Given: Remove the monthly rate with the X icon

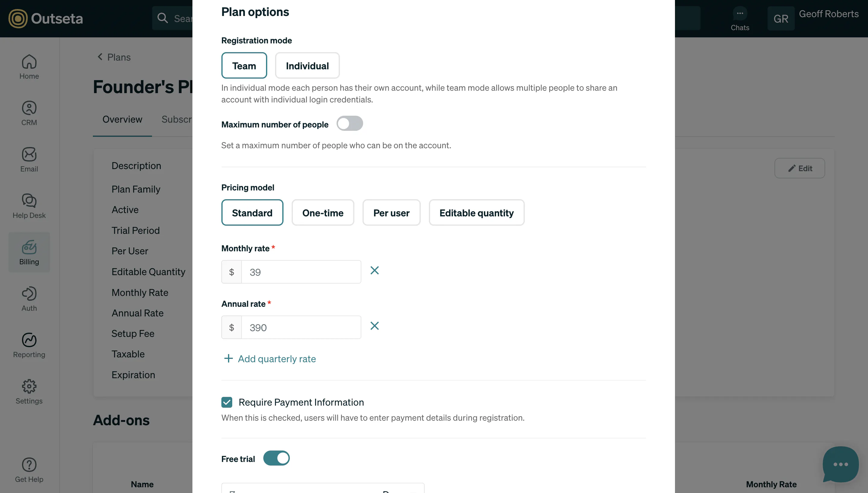Looking at the screenshot, I should pyautogui.click(x=374, y=270).
